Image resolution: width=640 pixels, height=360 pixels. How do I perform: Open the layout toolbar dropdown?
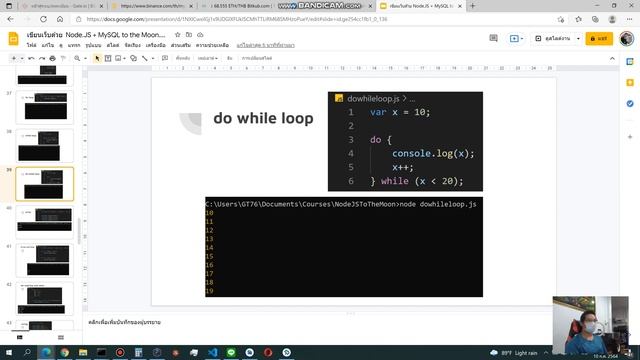208,58
